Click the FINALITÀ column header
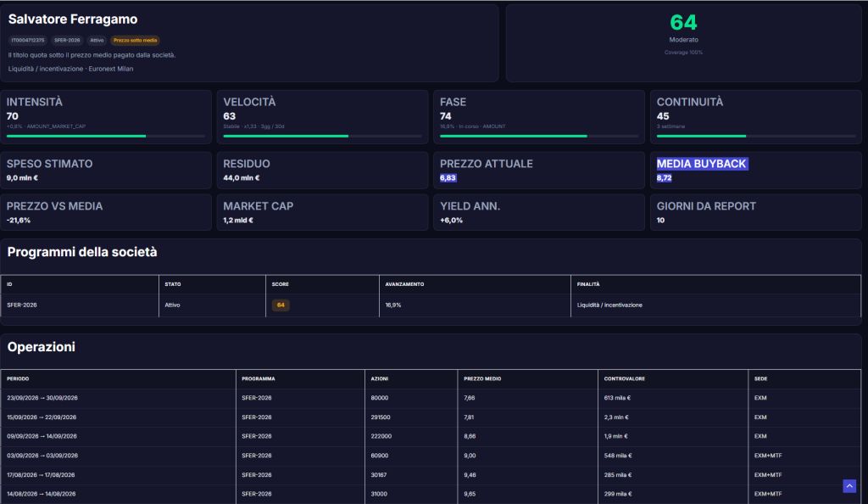868x504 pixels. [x=588, y=284]
